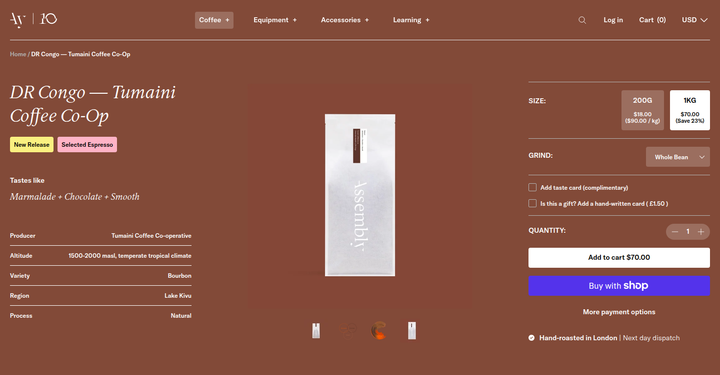Select the 1KG size option

(x=690, y=110)
